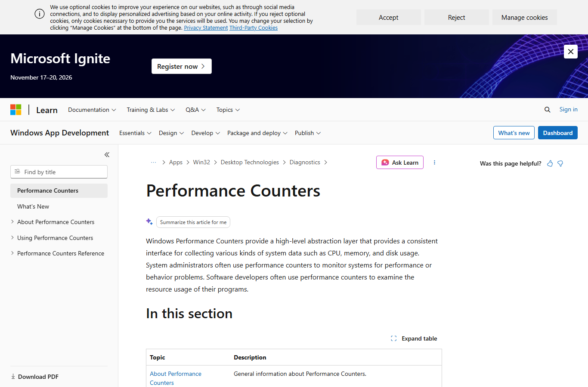
Task: Open the Documentation dropdown menu
Action: (x=92, y=110)
